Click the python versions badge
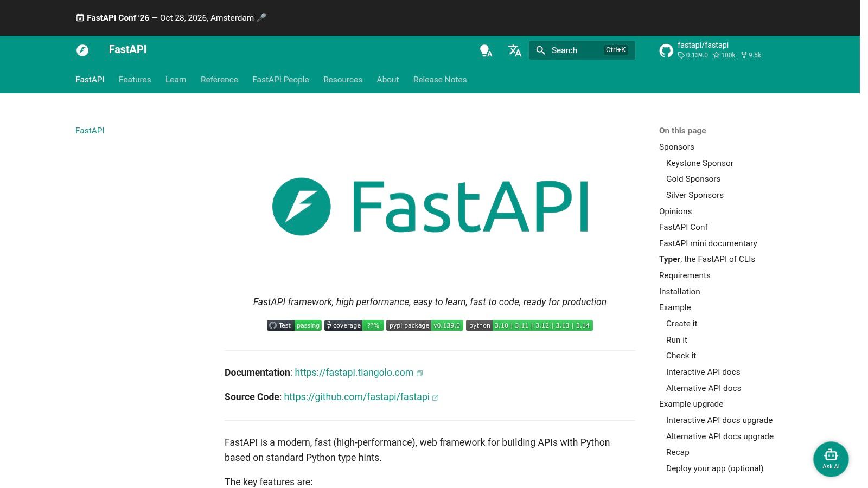The width and height of the screenshot is (868, 488). tap(529, 325)
